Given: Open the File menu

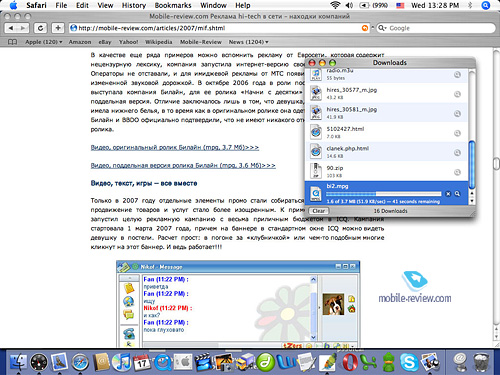Looking at the screenshot, I should (61, 5).
